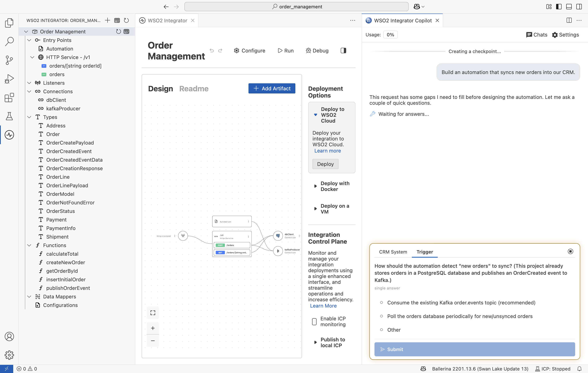Select Consume the existing Kafka topic option
The height and width of the screenshot is (373, 588).
[381, 302]
